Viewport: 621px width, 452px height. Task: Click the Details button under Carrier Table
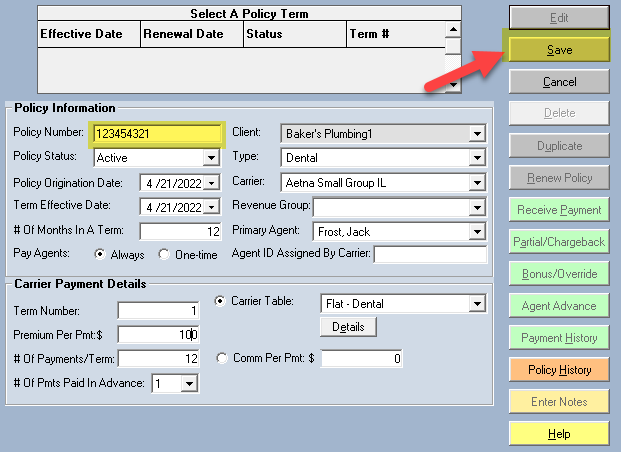(348, 327)
